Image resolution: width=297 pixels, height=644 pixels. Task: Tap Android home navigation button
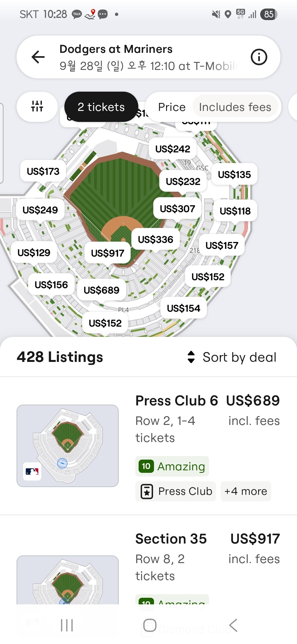(150, 625)
